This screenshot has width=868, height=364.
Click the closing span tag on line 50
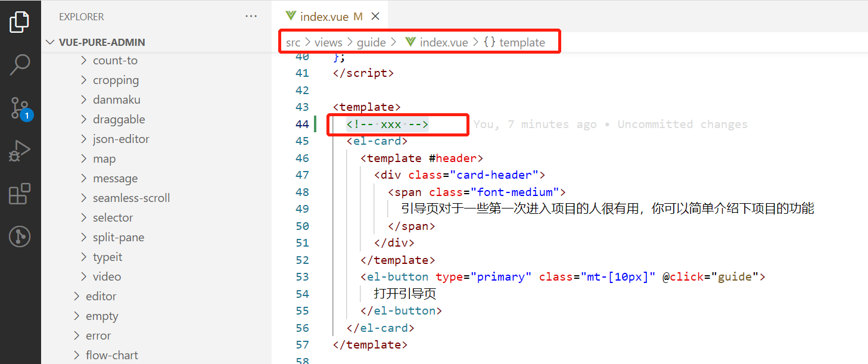(411, 226)
